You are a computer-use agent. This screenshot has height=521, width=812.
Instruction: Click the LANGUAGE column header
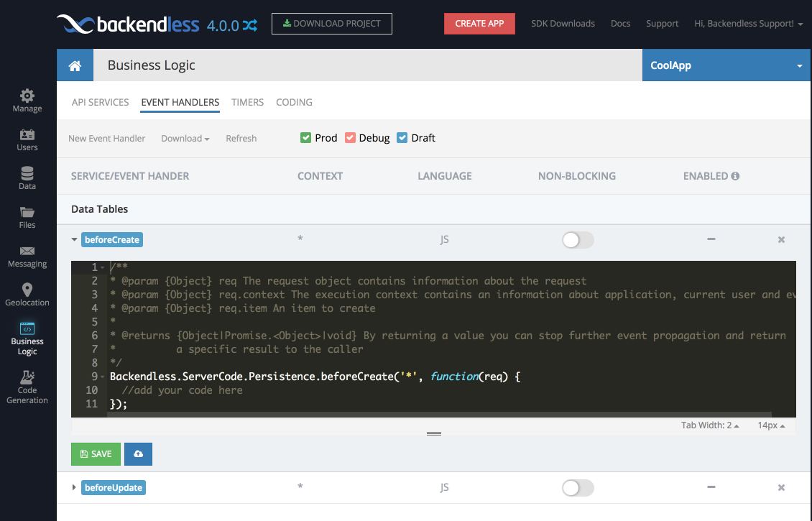point(445,176)
